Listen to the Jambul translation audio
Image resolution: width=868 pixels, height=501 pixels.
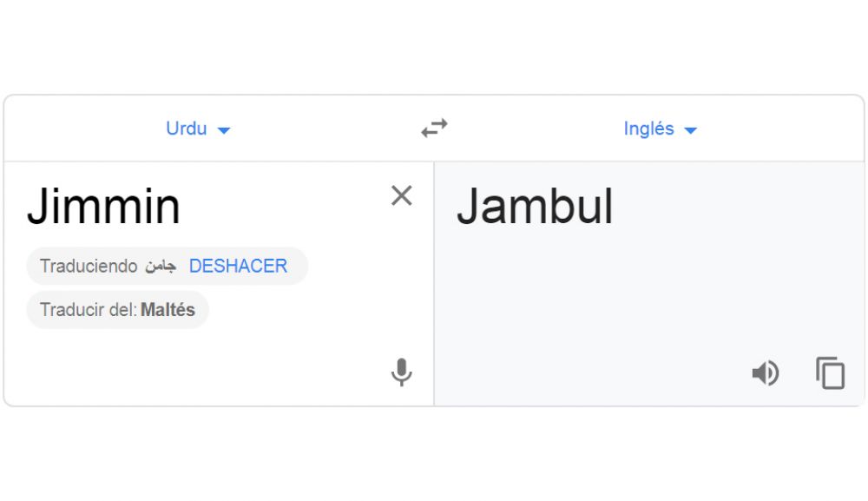765,373
